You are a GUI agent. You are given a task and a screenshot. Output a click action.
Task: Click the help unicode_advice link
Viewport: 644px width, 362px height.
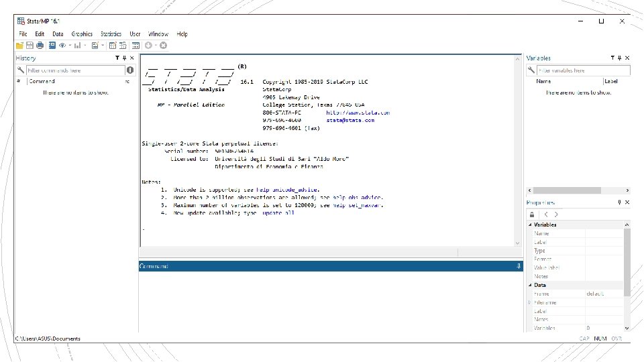tap(287, 190)
